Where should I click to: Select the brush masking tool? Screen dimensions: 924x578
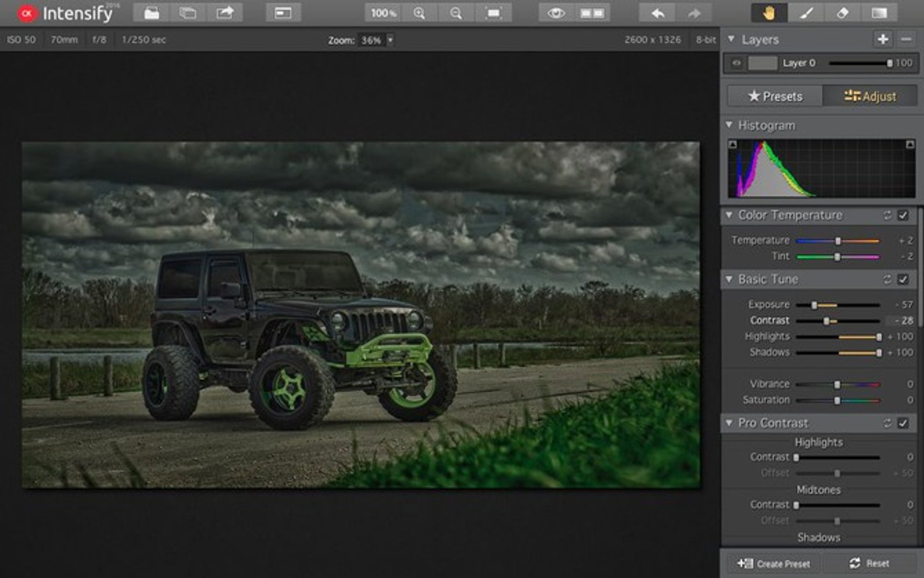806,13
